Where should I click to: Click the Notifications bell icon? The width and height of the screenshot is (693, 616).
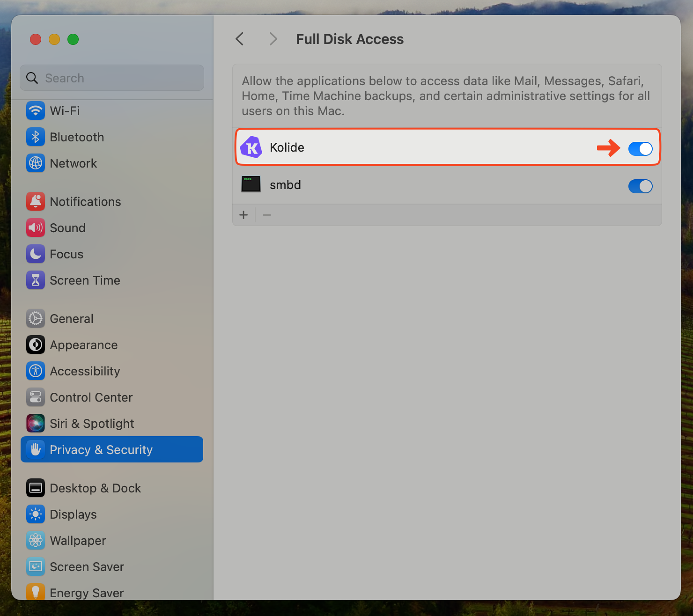36,201
